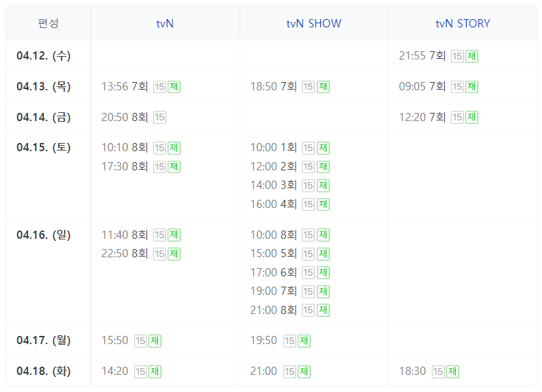542x392 pixels.
Task: Select the 04.16. (일) date row label
Action: click(x=44, y=235)
